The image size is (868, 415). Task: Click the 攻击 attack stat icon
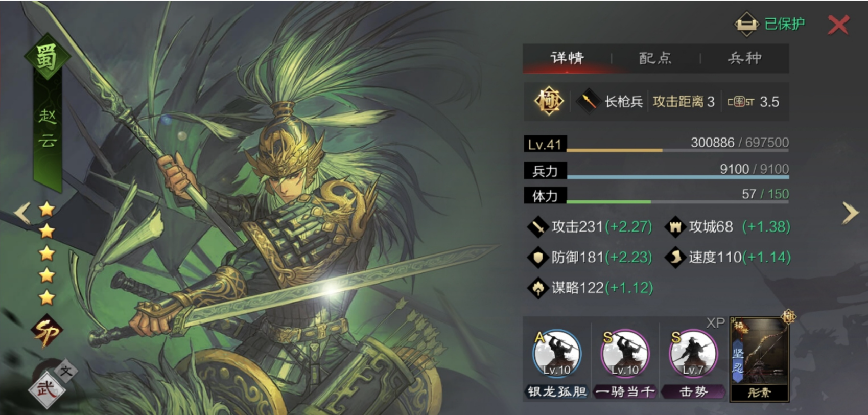click(538, 227)
